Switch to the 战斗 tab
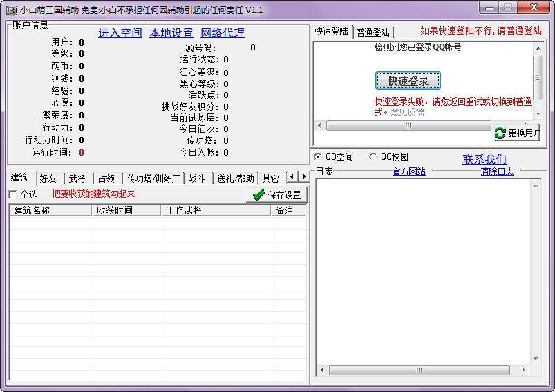This screenshot has height=392, width=555. coord(197,178)
